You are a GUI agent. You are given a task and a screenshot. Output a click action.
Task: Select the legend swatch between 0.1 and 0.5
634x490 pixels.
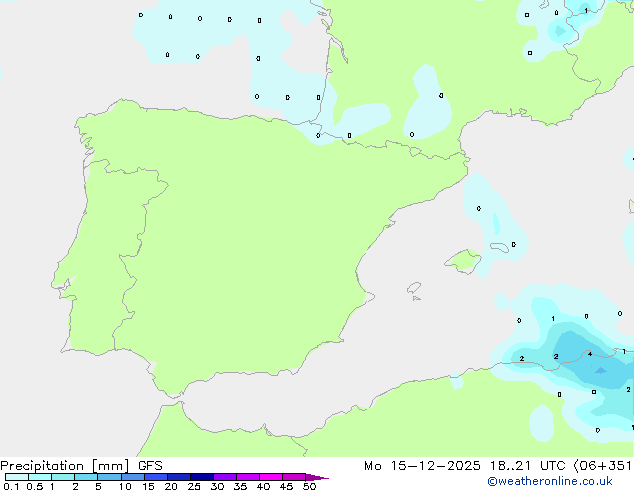[x=17, y=477]
